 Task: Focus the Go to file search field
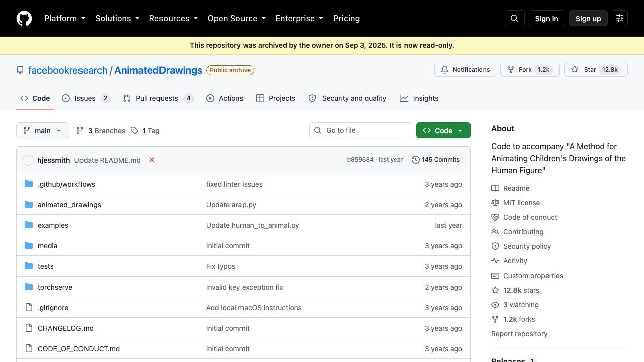pyautogui.click(x=361, y=130)
